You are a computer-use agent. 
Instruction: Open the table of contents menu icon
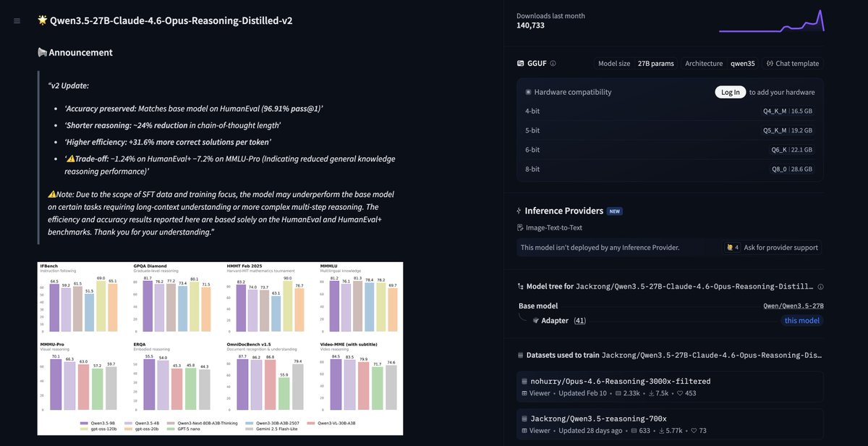[x=17, y=21]
